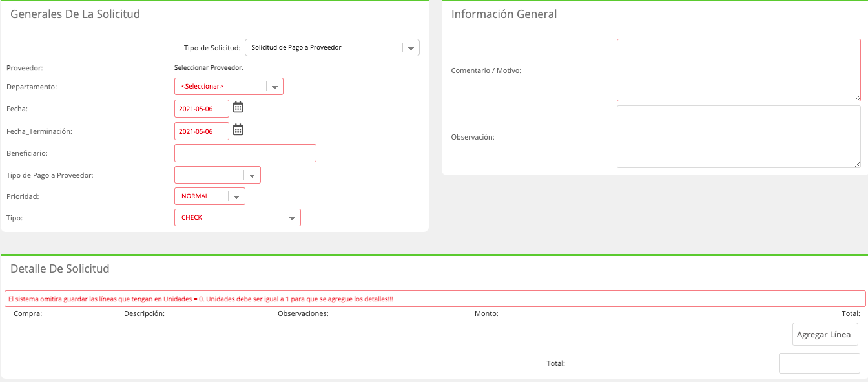The height and width of the screenshot is (382, 868).
Task: Click the Información General heading
Action: pyautogui.click(x=504, y=14)
